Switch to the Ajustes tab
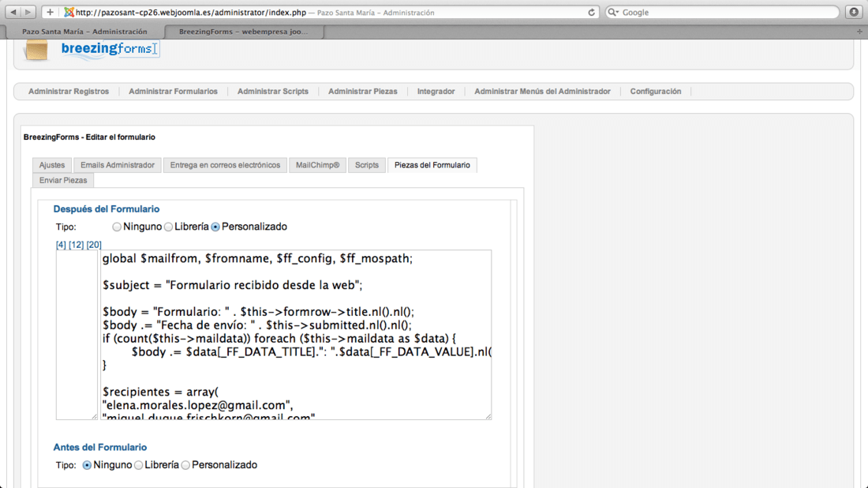 tap(52, 165)
